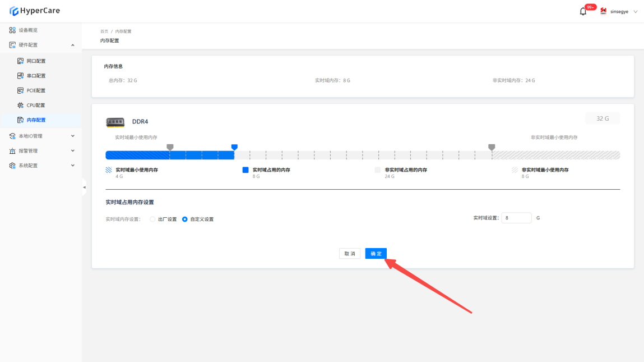Click the 本地IO管理 icon
The height and width of the screenshot is (362, 644).
12,136
